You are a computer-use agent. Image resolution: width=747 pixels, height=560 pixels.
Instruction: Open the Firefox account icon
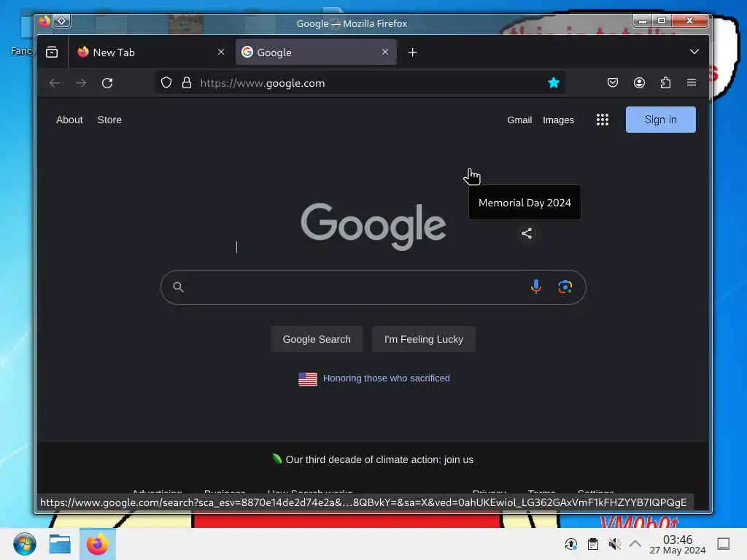point(639,83)
